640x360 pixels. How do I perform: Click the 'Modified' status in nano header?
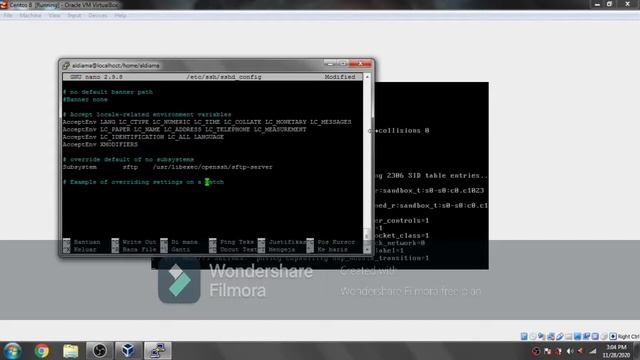(340, 77)
